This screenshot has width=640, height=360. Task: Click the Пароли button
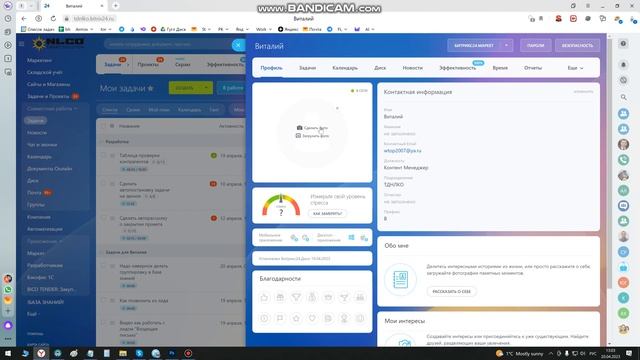[x=536, y=45]
